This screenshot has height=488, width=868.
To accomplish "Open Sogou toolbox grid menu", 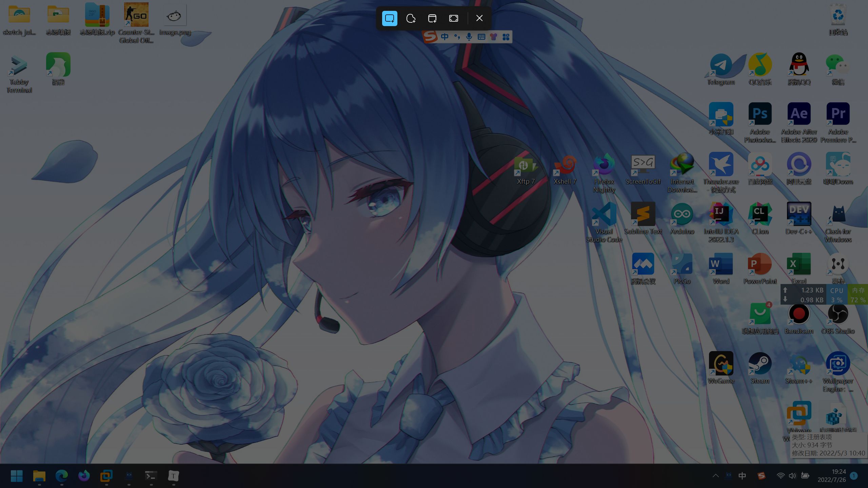I will coord(506,37).
